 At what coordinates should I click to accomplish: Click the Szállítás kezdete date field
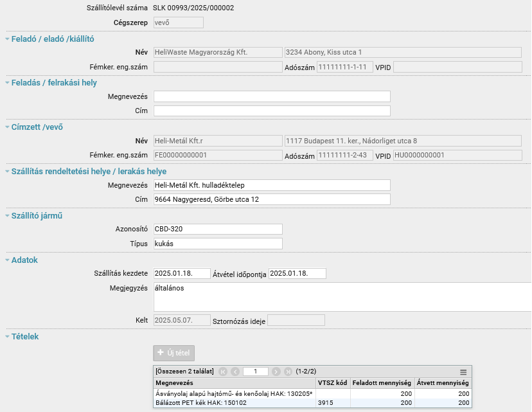(x=182, y=274)
